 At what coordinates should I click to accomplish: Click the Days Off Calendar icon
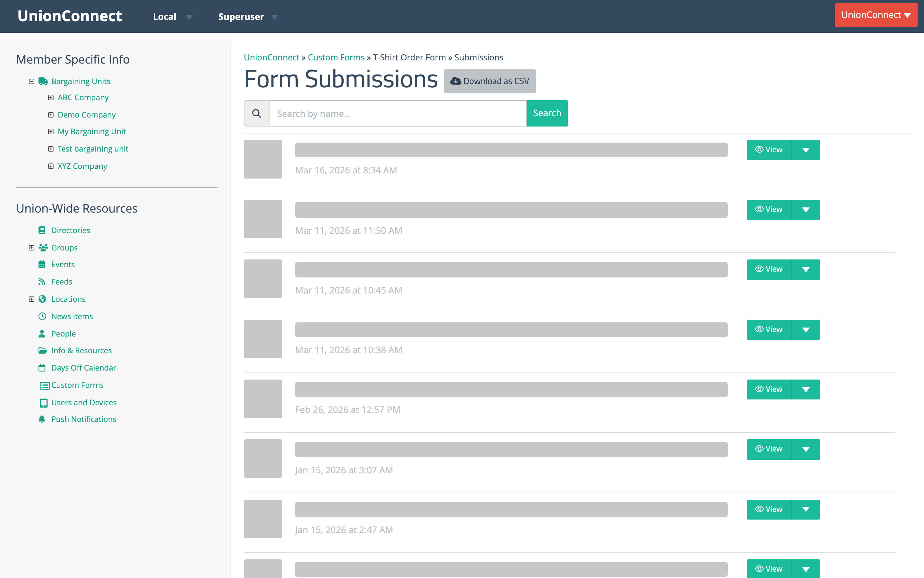(42, 368)
